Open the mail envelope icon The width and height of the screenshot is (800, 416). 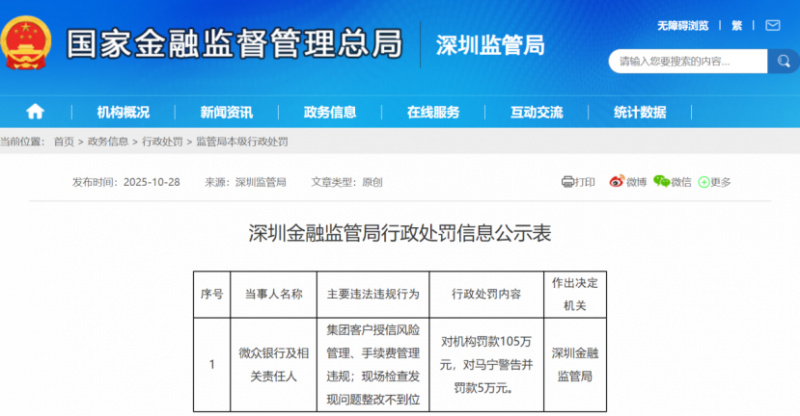(x=773, y=24)
